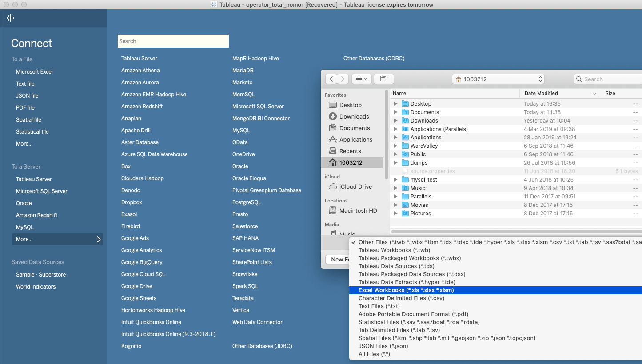642x364 pixels.
Task: Expand the dumps folder triangle
Action: [x=396, y=163]
